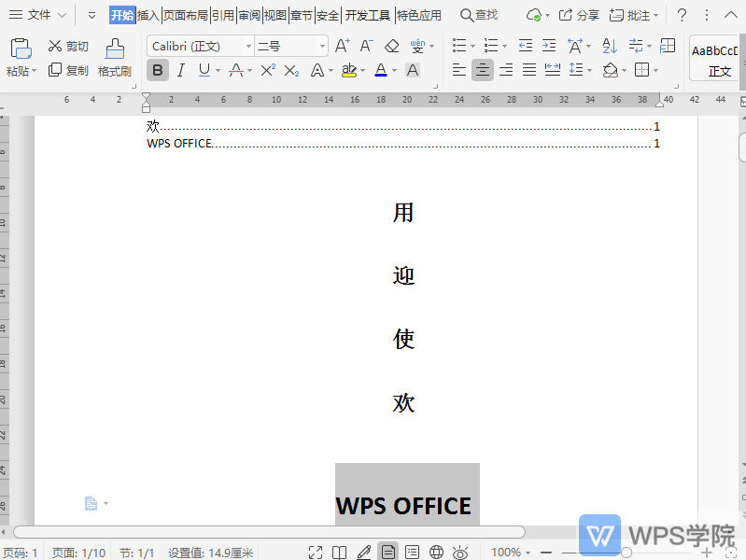Viewport: 746px width, 560px height.
Task: Switch to the 页面布局 tab
Action: (x=186, y=15)
